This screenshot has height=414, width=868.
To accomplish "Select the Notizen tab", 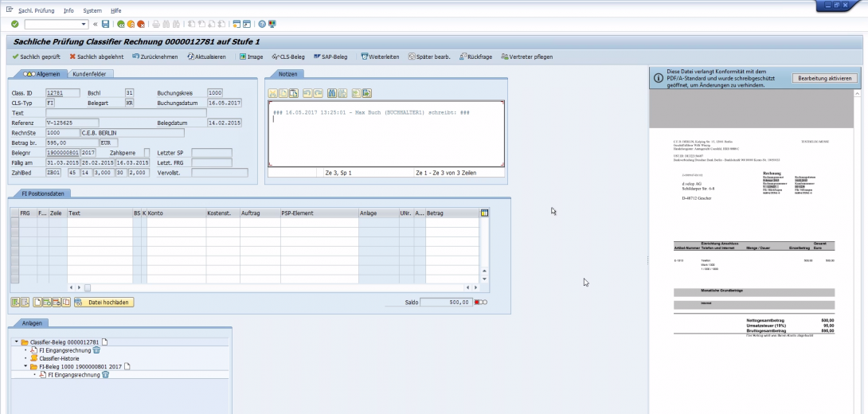I will (287, 73).
